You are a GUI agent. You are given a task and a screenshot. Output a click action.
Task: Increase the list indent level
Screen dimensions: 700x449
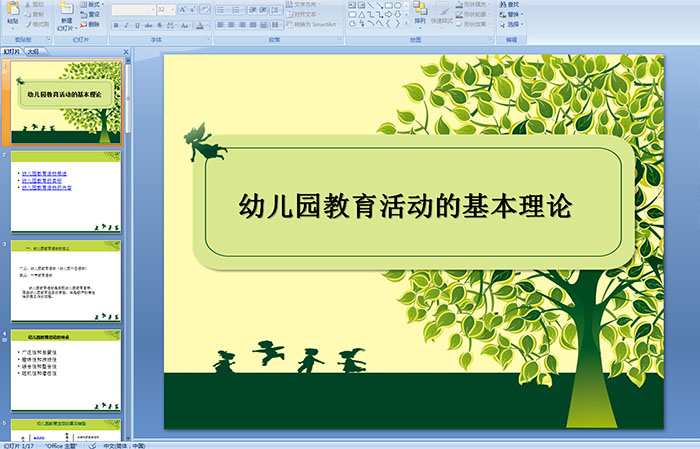263,9
